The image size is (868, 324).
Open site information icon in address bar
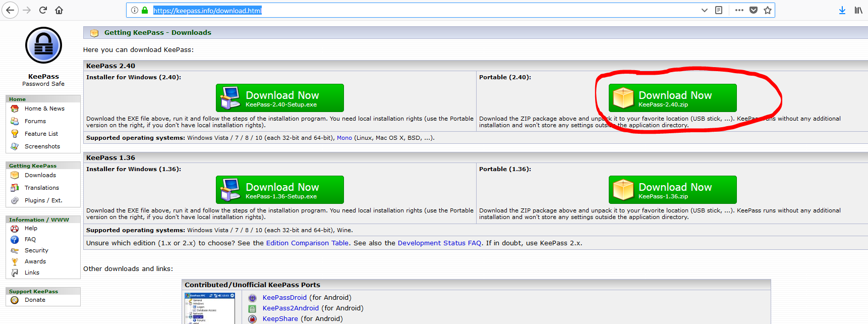tap(135, 10)
